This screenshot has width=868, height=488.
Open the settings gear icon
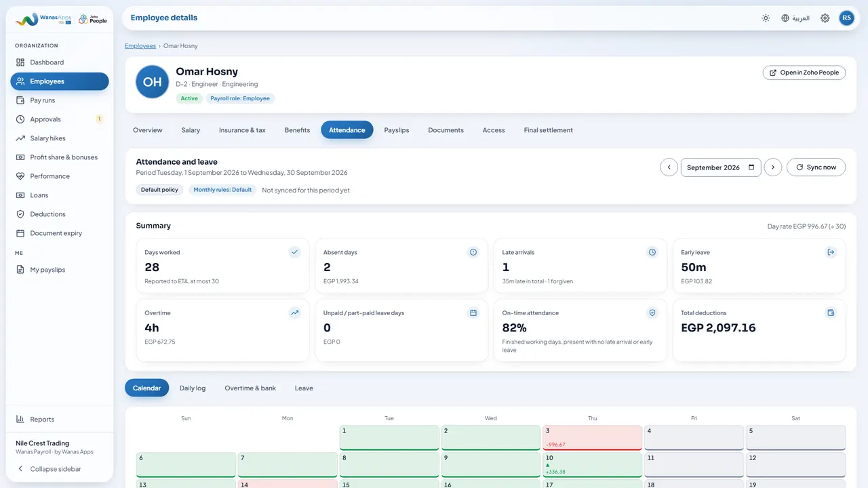click(x=825, y=18)
